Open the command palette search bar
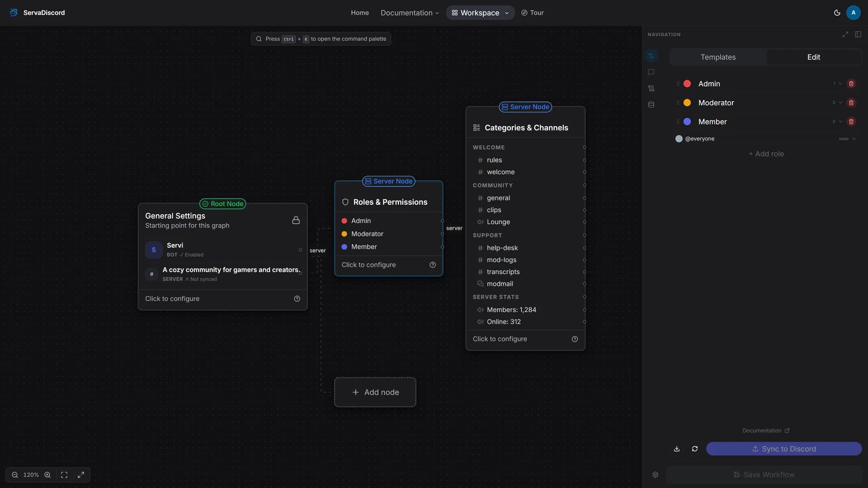 point(321,39)
